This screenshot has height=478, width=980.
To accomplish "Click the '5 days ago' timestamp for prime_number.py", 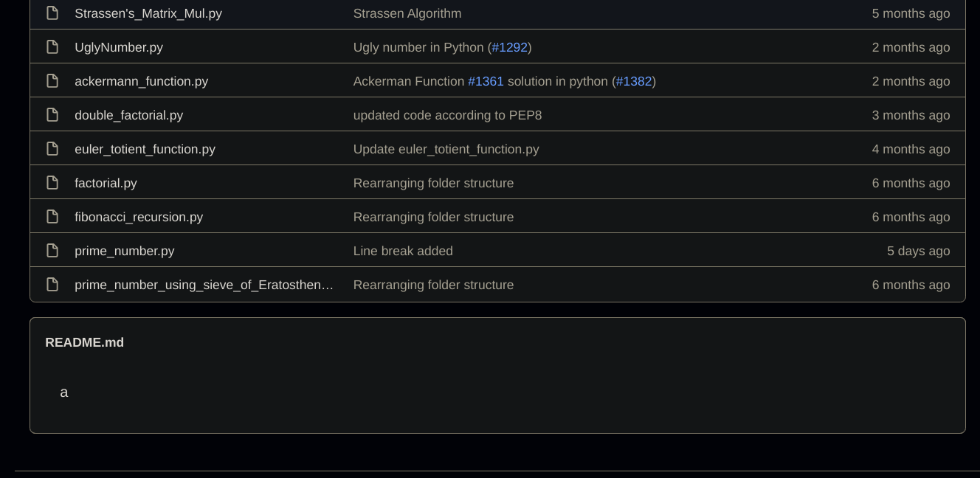I will 918,251.
